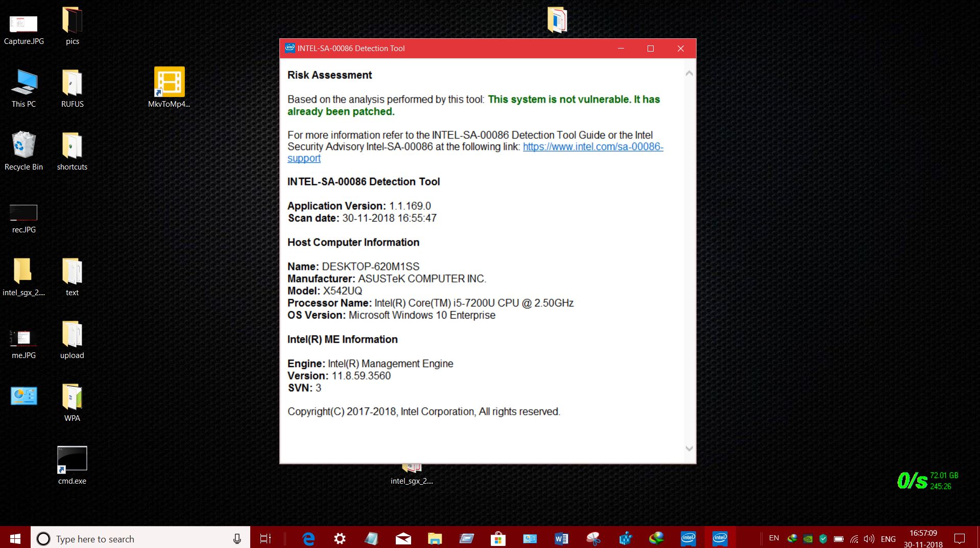Image resolution: width=980 pixels, height=548 pixels.
Task: Click the scrollbar down arrow in the Detection Tool
Action: (689, 448)
